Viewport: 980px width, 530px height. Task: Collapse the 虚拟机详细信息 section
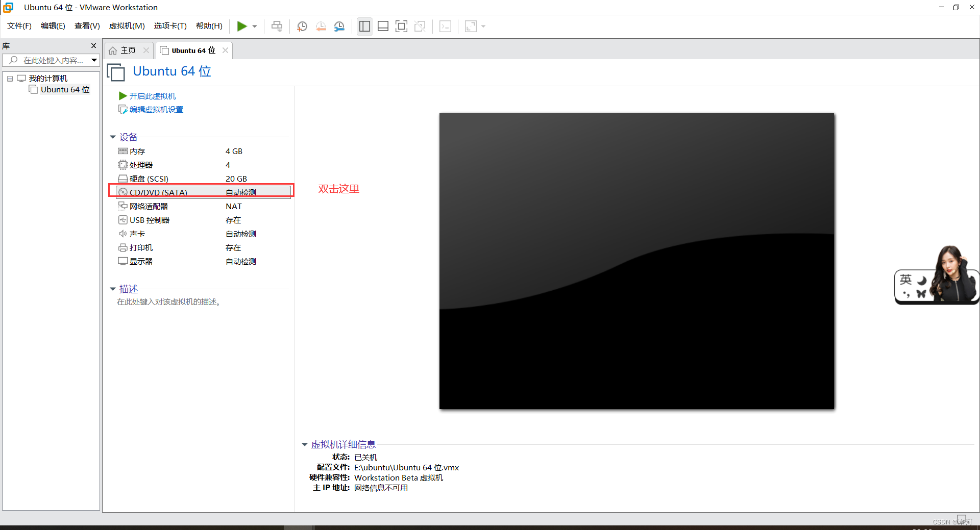click(305, 444)
